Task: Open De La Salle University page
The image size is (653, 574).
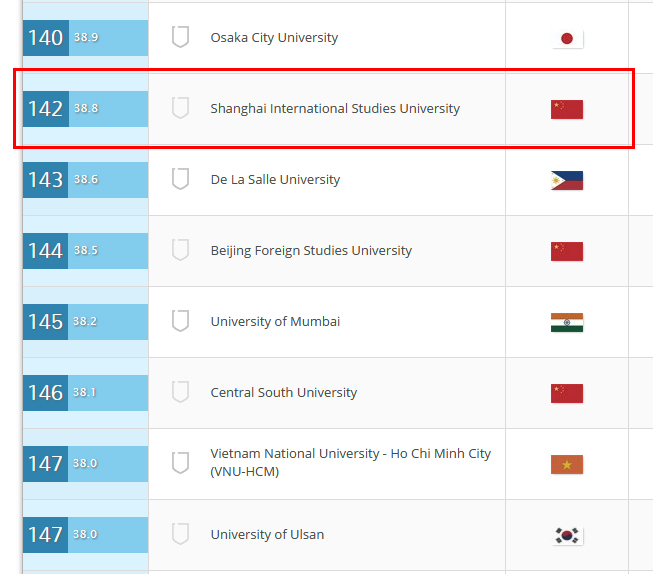Action: [x=275, y=180]
